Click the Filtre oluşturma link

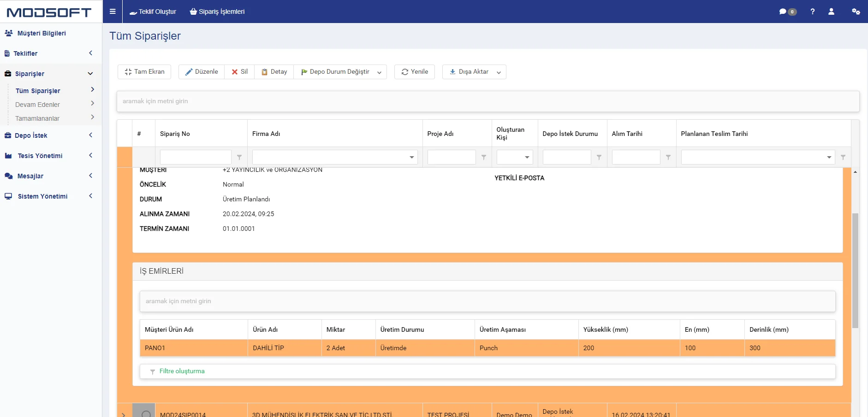[182, 371]
